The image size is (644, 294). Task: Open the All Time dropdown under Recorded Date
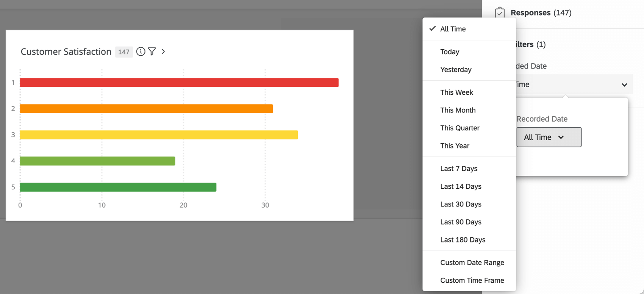(x=549, y=137)
